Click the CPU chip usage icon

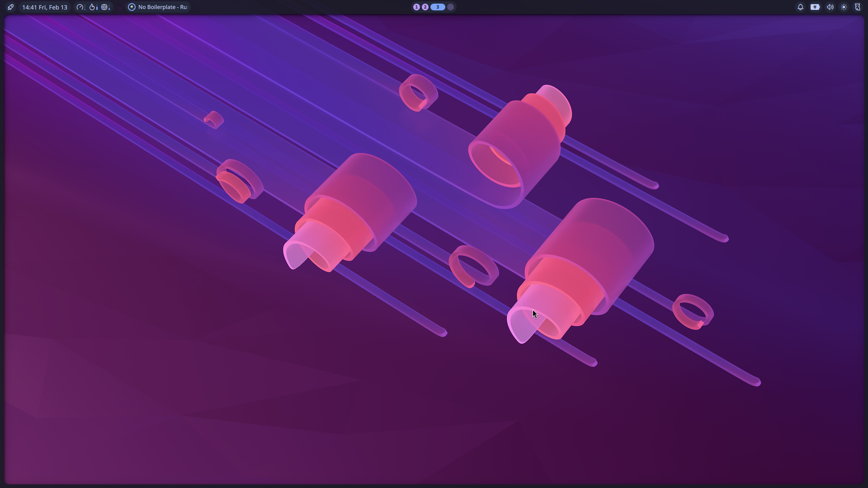(104, 7)
